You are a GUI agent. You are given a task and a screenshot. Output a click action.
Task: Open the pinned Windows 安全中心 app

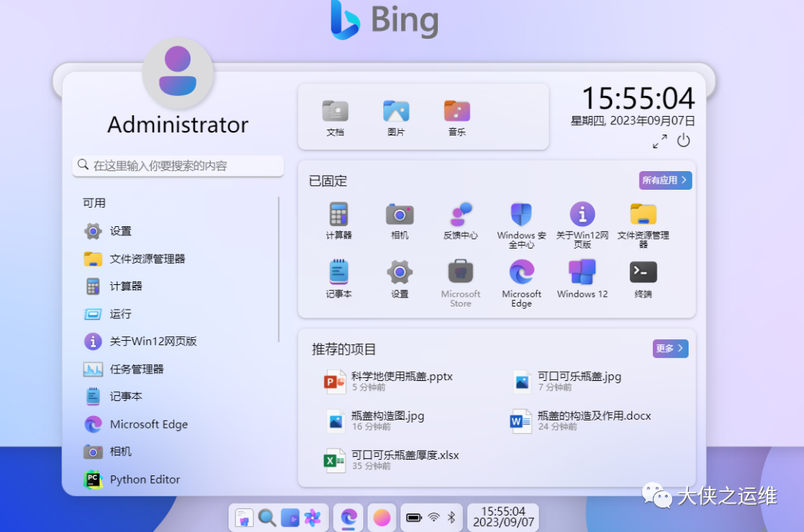(x=521, y=225)
